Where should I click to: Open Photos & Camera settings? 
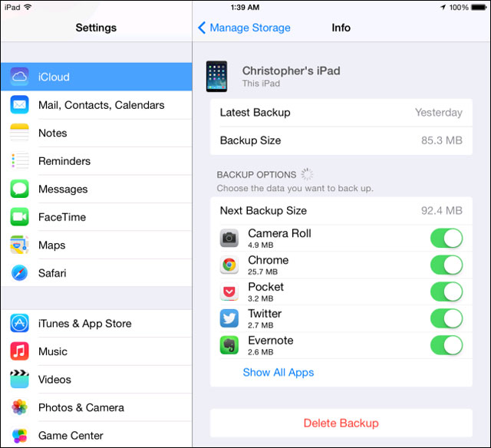coord(97,407)
